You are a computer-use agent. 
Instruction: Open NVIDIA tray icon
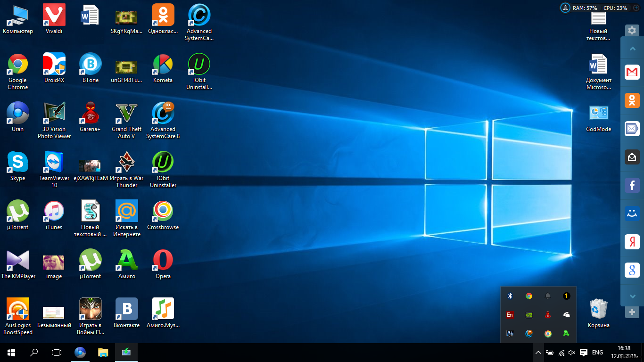pos(529,315)
